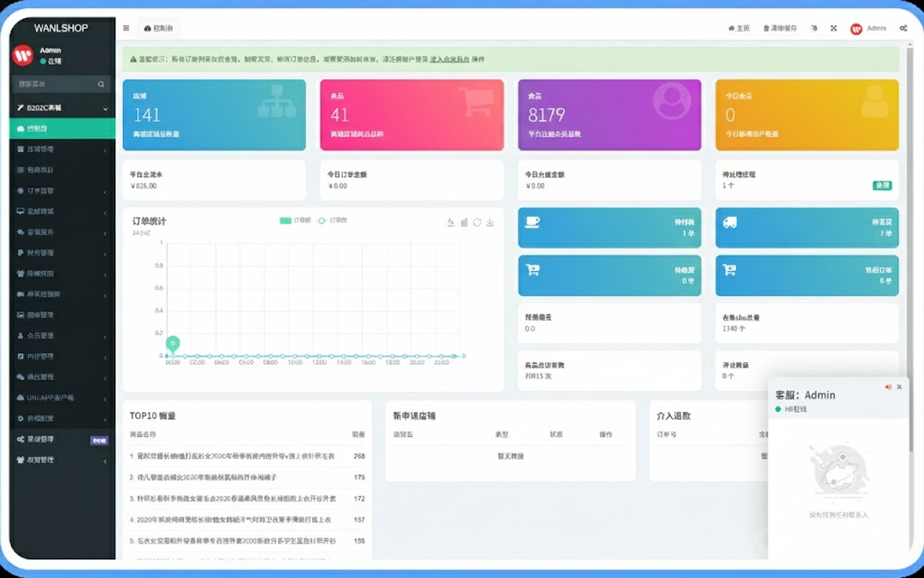This screenshot has width=924, height=578.
Task: Click the red W avatar in sidebar
Action: point(23,55)
